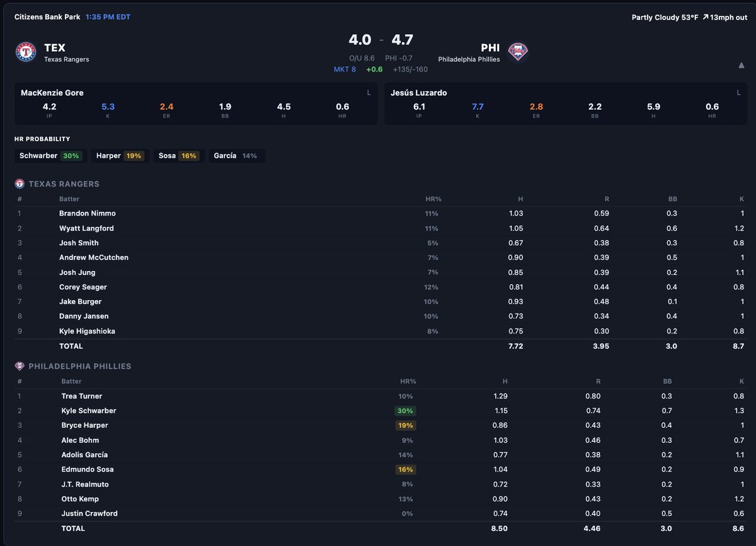Click Citizens Bank Park venue name
756x546 pixels.
[x=47, y=17]
